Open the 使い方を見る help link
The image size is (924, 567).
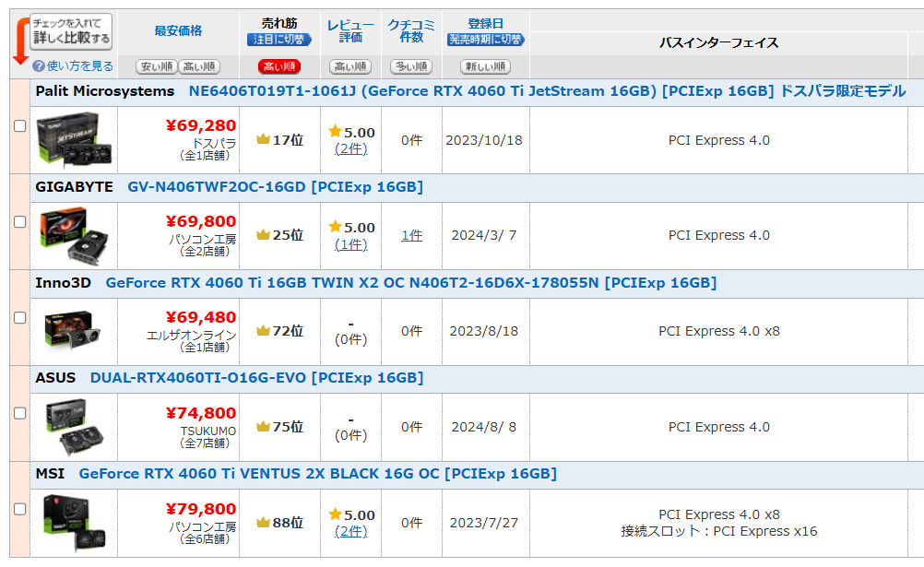pyautogui.click(x=79, y=66)
